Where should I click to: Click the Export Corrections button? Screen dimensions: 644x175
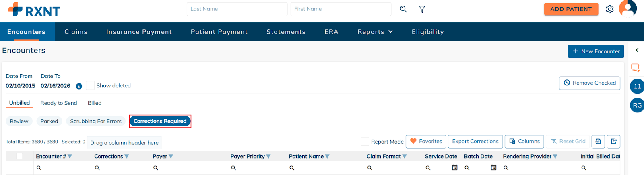[x=475, y=141]
